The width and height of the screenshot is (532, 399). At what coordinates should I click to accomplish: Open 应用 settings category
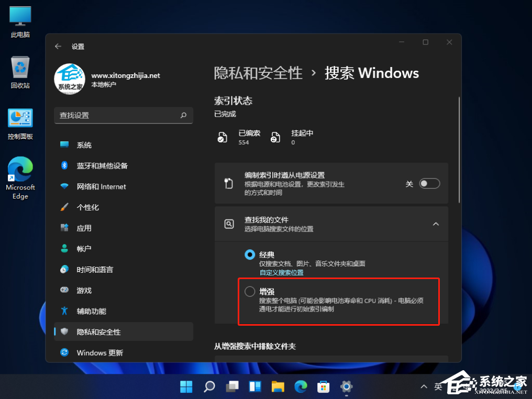[124, 228]
